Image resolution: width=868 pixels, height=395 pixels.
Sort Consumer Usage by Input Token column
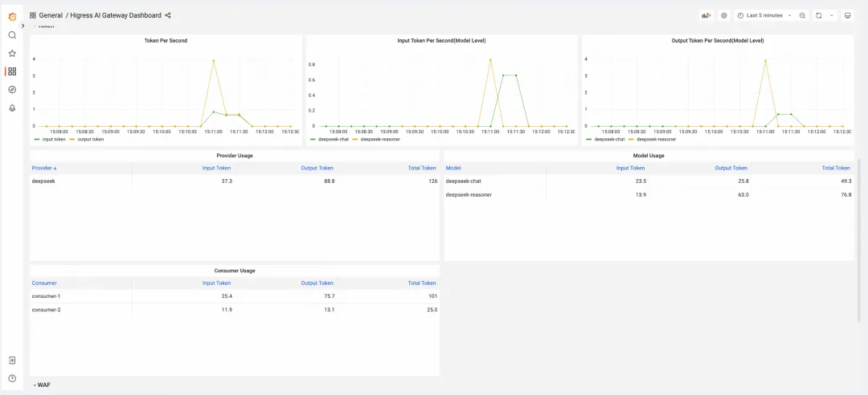click(216, 283)
